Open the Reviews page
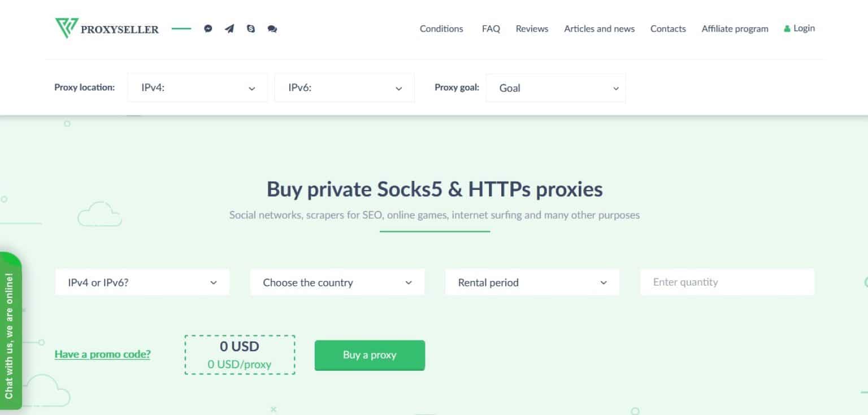The image size is (868, 415). pyautogui.click(x=532, y=29)
